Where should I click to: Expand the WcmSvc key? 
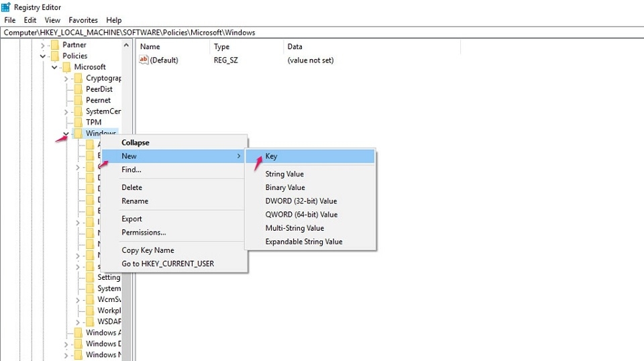(77, 300)
